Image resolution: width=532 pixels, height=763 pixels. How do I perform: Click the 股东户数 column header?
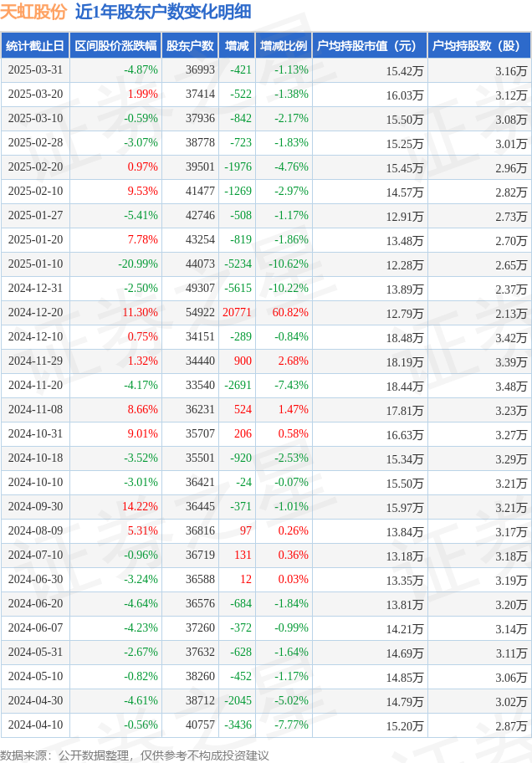coord(190,46)
